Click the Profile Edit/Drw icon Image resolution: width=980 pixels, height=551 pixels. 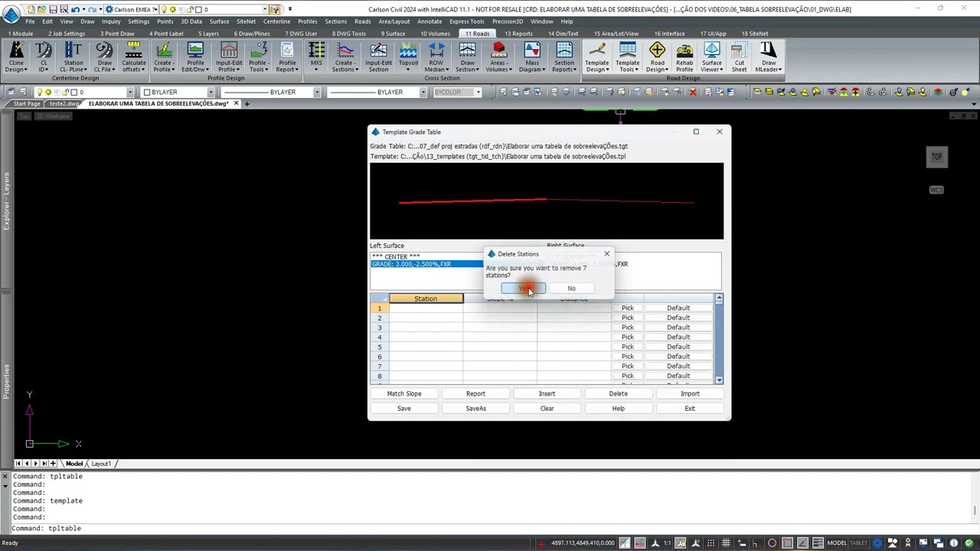pyautogui.click(x=195, y=57)
